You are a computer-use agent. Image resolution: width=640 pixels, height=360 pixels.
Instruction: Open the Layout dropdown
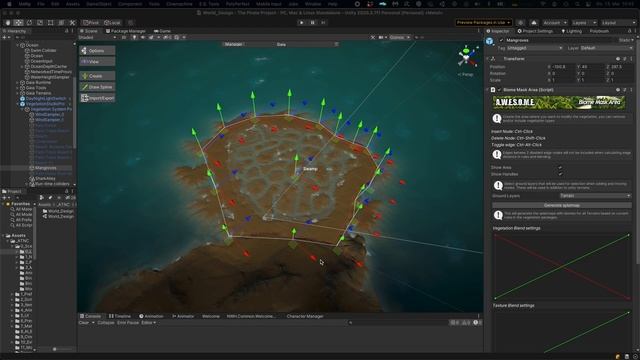point(618,23)
